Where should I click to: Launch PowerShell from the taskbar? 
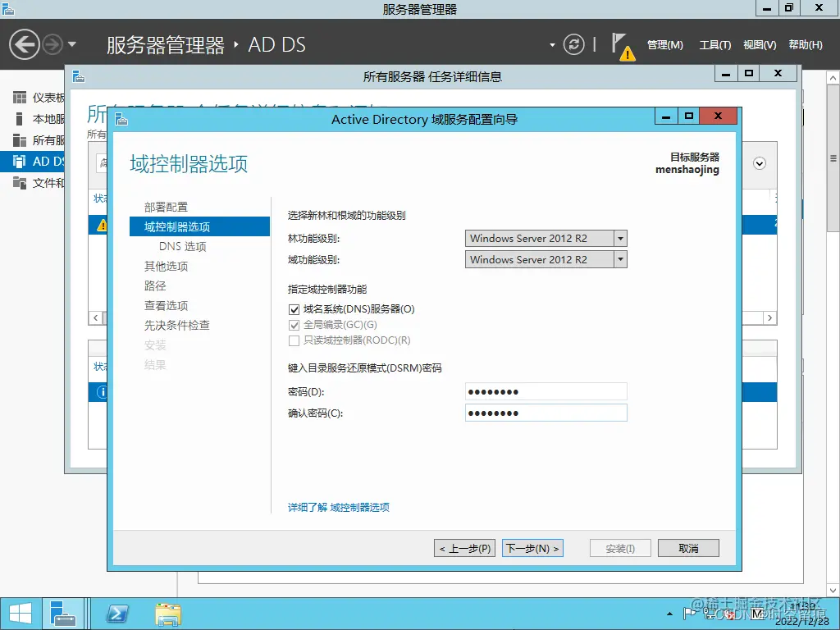click(x=116, y=613)
